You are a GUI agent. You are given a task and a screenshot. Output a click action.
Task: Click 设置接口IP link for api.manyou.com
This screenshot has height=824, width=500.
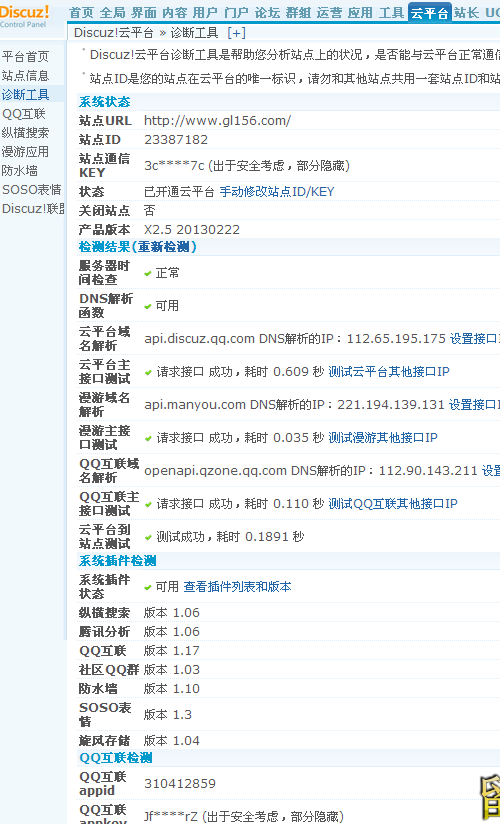(x=474, y=405)
